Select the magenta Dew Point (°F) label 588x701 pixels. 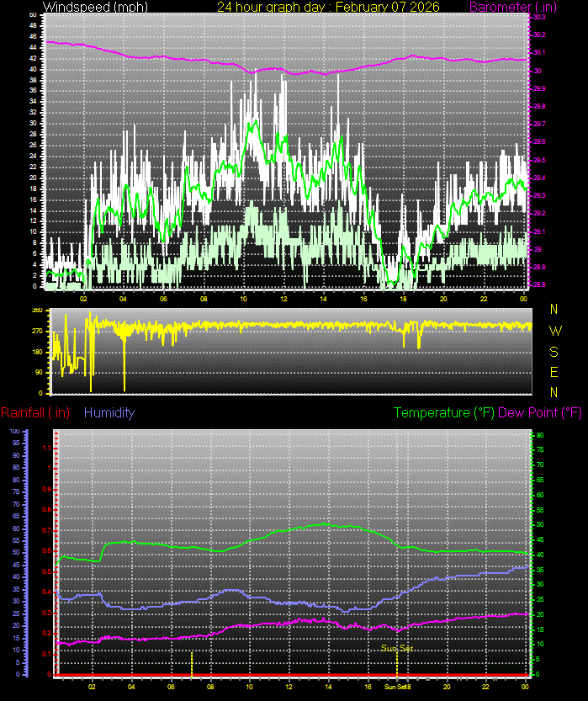point(540,412)
